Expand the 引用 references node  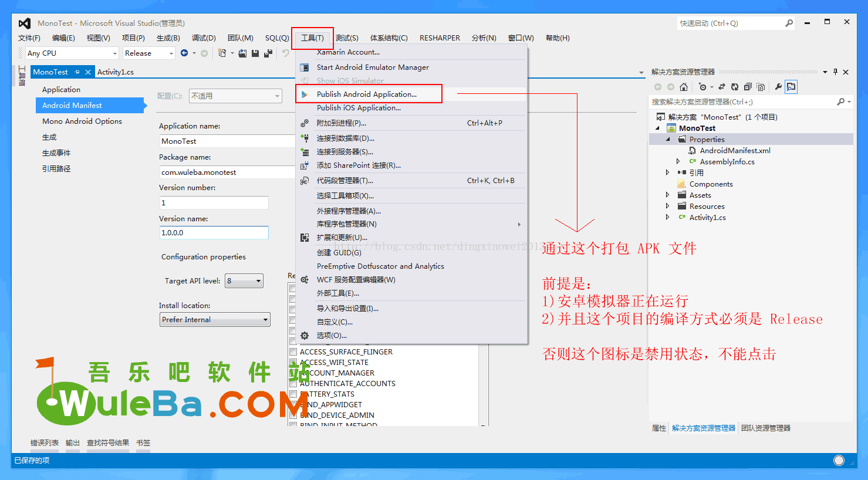(668, 173)
